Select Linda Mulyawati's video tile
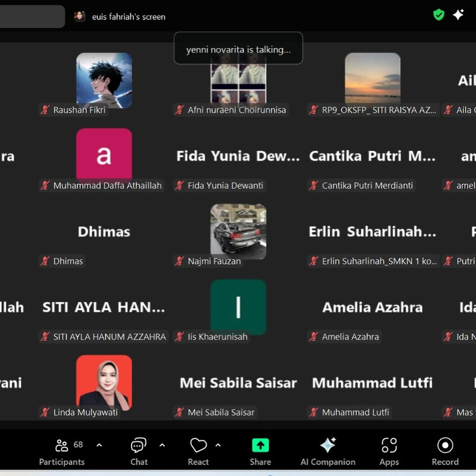This screenshot has height=476, width=476. click(x=104, y=382)
